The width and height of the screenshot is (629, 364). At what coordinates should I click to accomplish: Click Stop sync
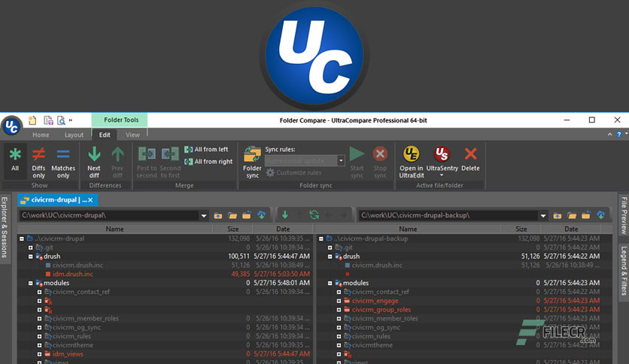click(x=380, y=161)
